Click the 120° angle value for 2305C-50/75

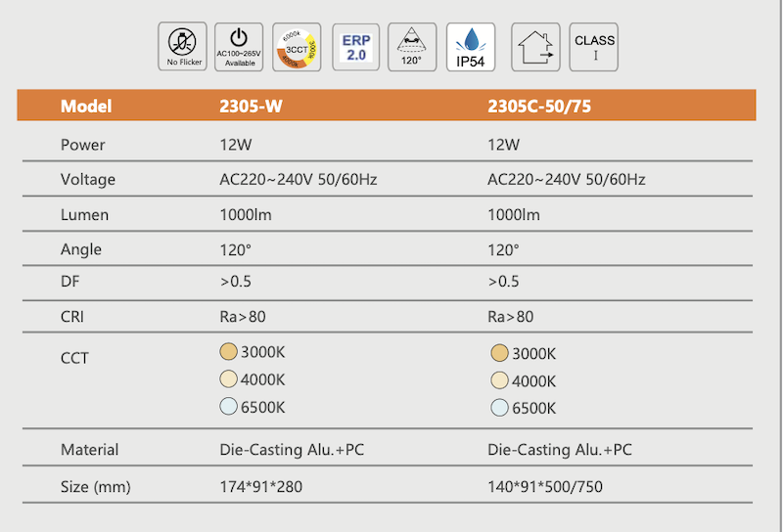pyautogui.click(x=503, y=250)
